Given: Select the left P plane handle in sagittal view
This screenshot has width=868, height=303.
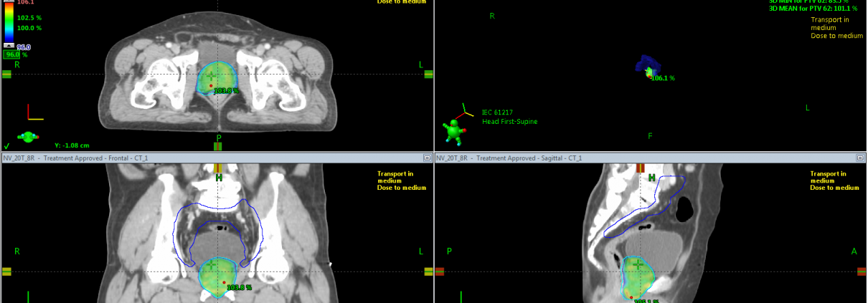Looking at the screenshot, I should [440, 271].
